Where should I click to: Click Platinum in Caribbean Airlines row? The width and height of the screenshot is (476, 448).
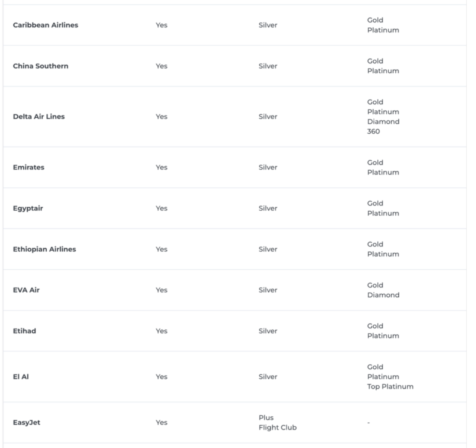click(383, 30)
